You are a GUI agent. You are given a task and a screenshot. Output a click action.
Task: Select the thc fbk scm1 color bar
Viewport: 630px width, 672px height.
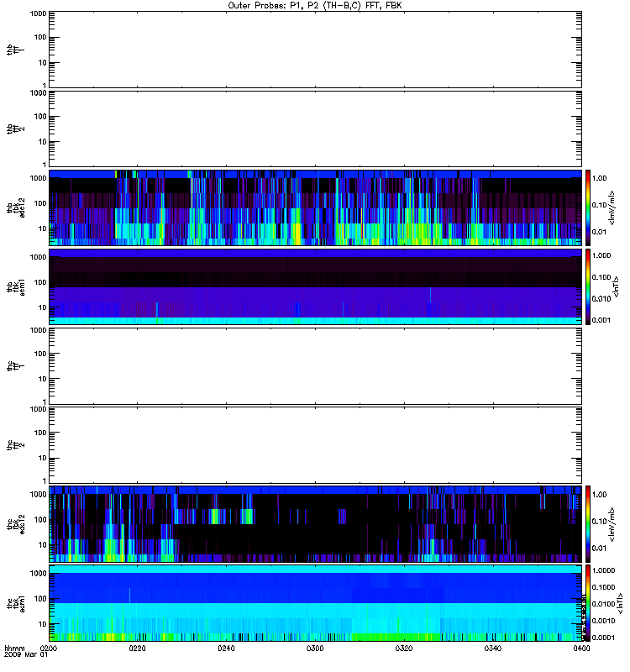tap(588, 603)
